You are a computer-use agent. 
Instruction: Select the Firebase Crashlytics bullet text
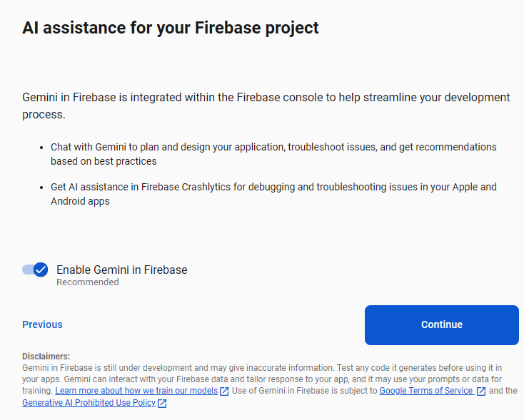pos(273,194)
